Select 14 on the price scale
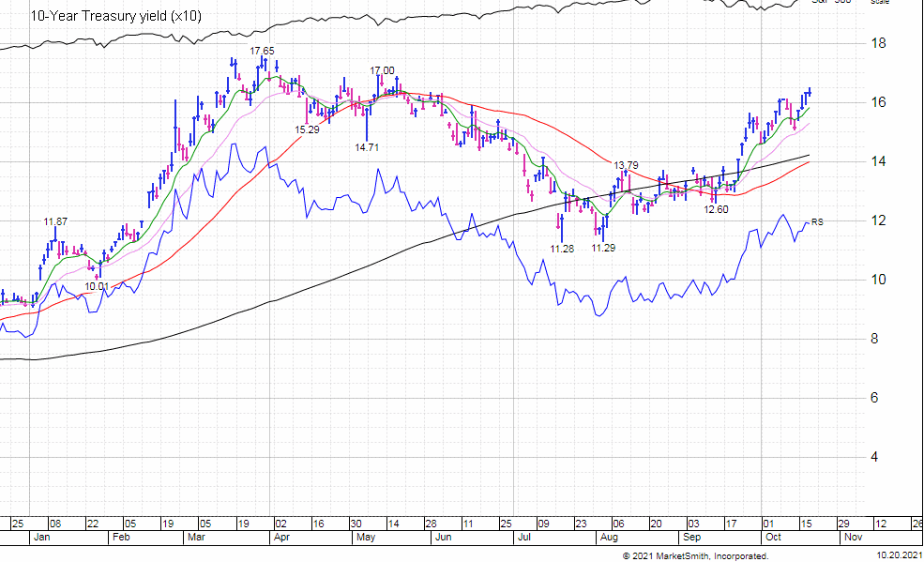 (878, 161)
